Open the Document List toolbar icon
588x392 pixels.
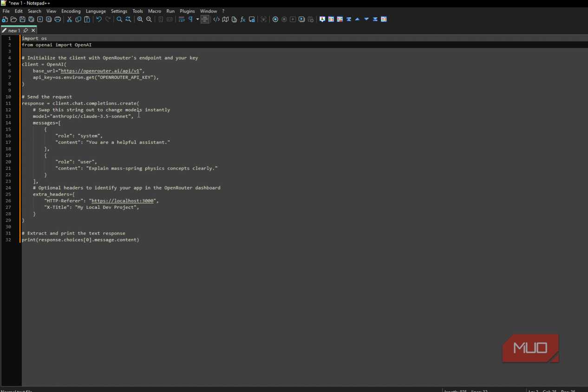point(234,20)
